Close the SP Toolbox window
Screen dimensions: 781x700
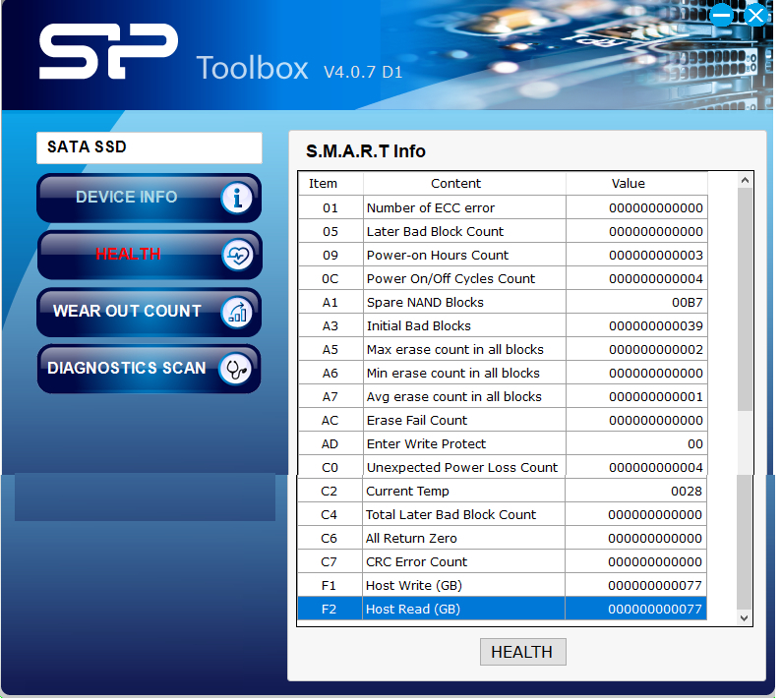756,16
